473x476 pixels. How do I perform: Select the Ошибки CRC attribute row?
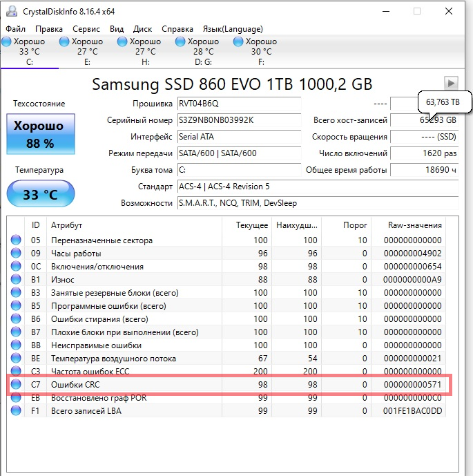tap(226, 384)
